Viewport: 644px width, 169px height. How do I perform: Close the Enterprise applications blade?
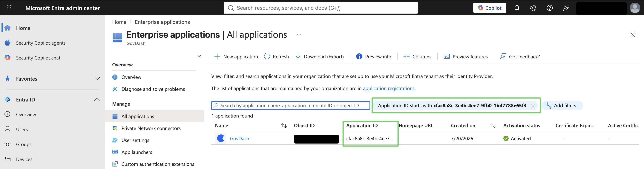(632, 35)
